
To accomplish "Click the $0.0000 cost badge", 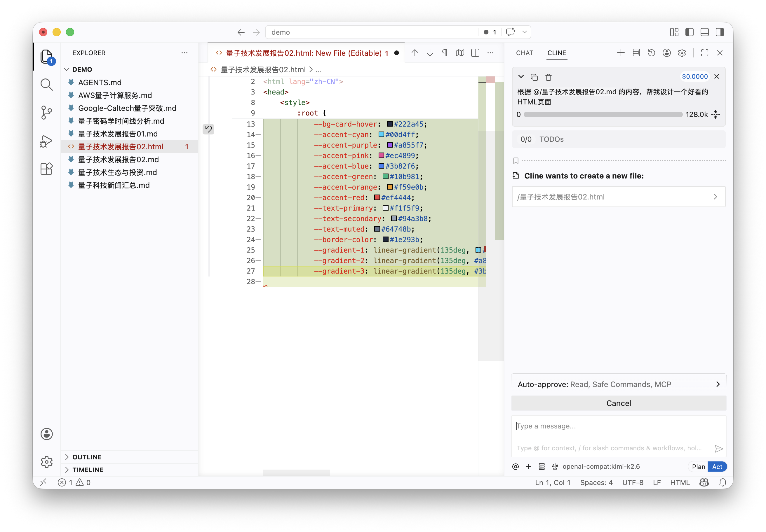I will 694,76.
